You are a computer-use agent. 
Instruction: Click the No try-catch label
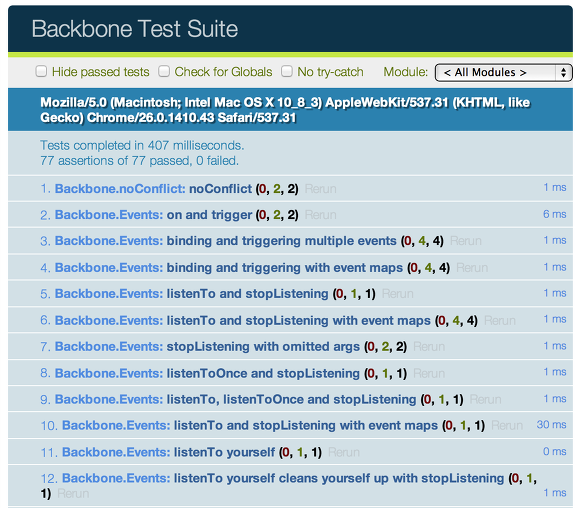tap(330, 72)
